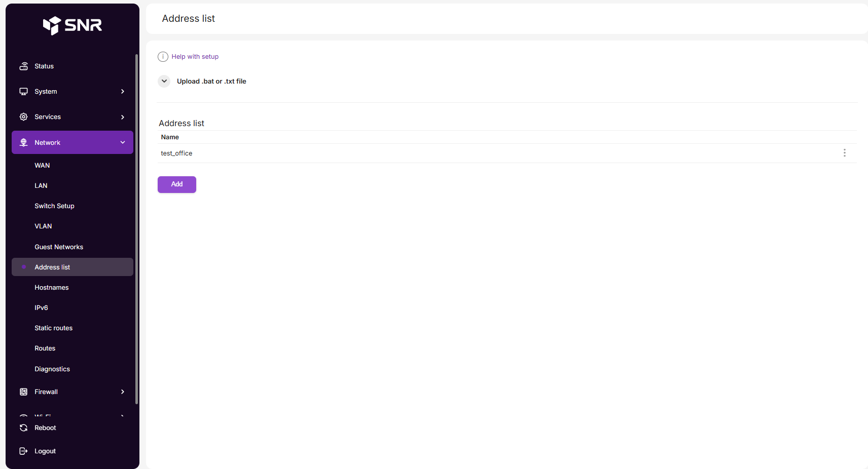
Task: Click the sidebar vertical scrollbar
Action: [136, 228]
